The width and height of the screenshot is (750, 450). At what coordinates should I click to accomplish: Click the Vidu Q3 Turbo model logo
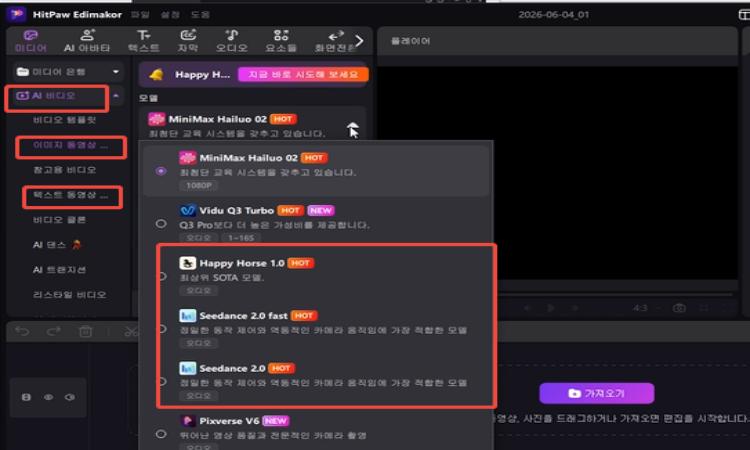tap(188, 210)
